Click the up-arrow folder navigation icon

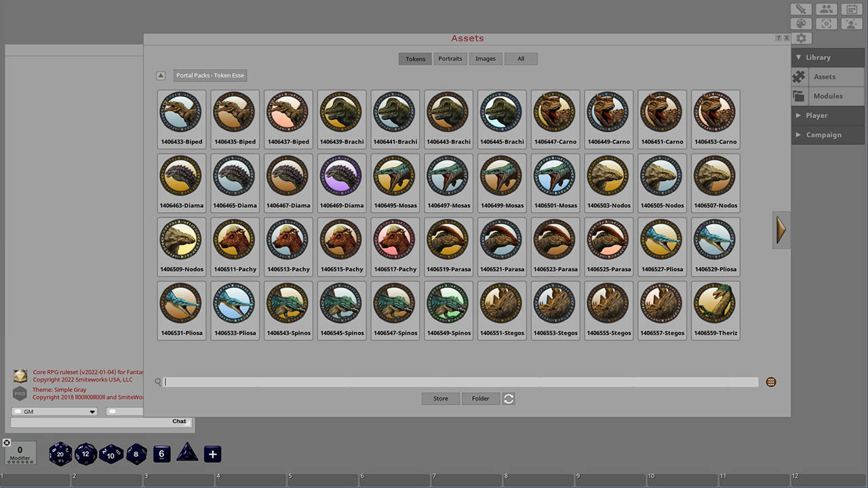161,75
